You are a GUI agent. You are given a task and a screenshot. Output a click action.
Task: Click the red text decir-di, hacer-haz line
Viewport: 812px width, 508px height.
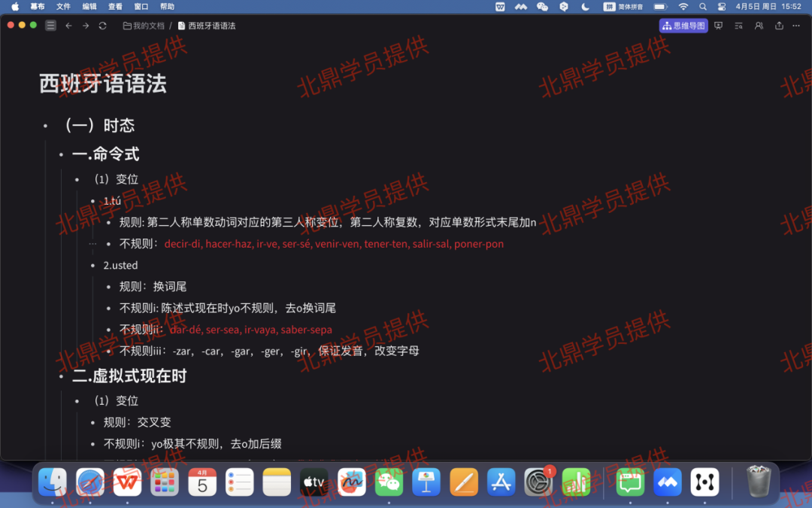(334, 244)
